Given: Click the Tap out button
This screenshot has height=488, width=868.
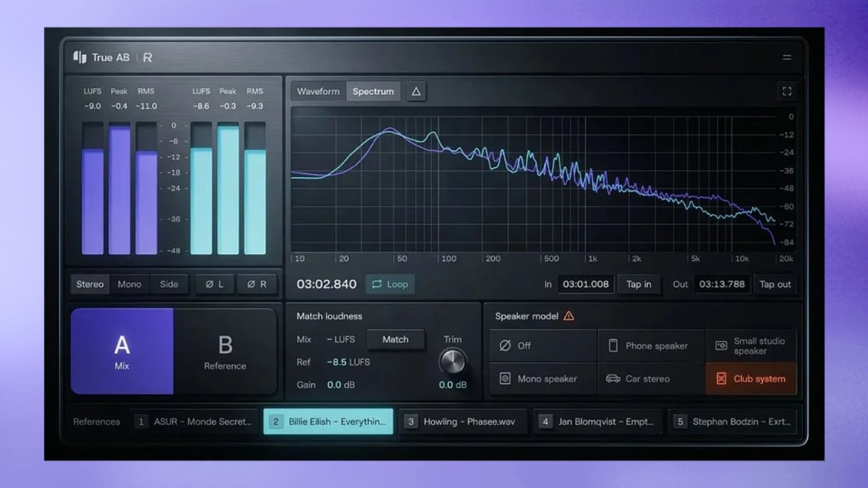Looking at the screenshot, I should [x=775, y=284].
